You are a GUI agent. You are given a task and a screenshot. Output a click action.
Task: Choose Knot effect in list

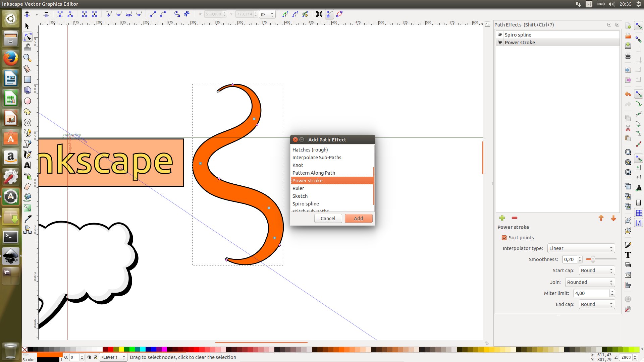(x=332, y=165)
